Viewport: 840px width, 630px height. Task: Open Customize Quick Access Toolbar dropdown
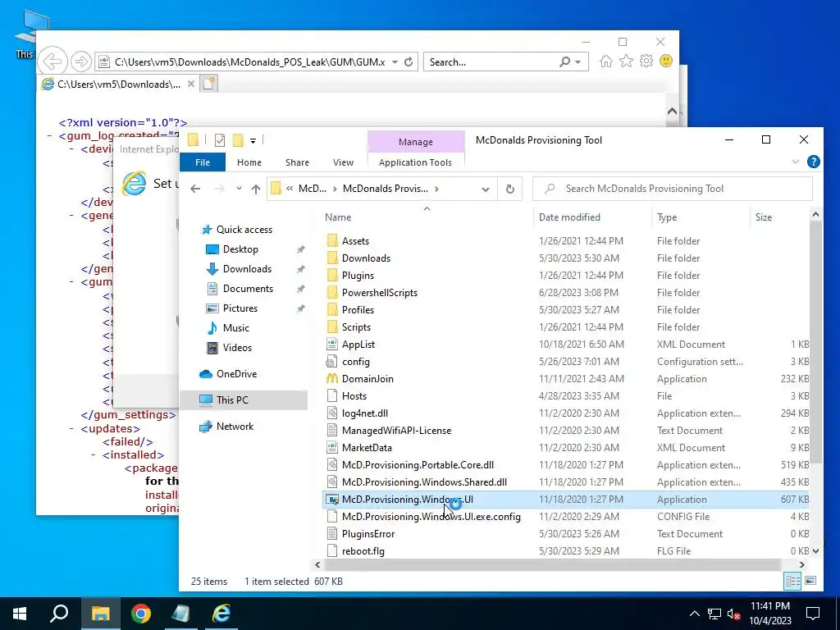point(253,141)
